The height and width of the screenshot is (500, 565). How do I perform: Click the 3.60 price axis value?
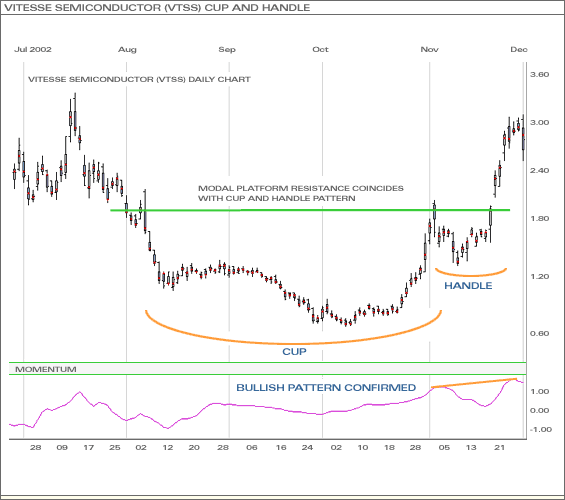[x=539, y=75]
